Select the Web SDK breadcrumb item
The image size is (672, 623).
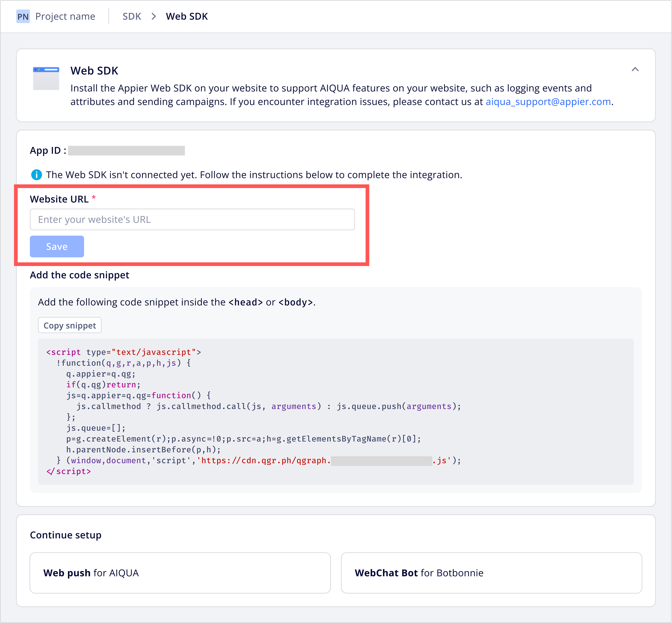point(186,17)
